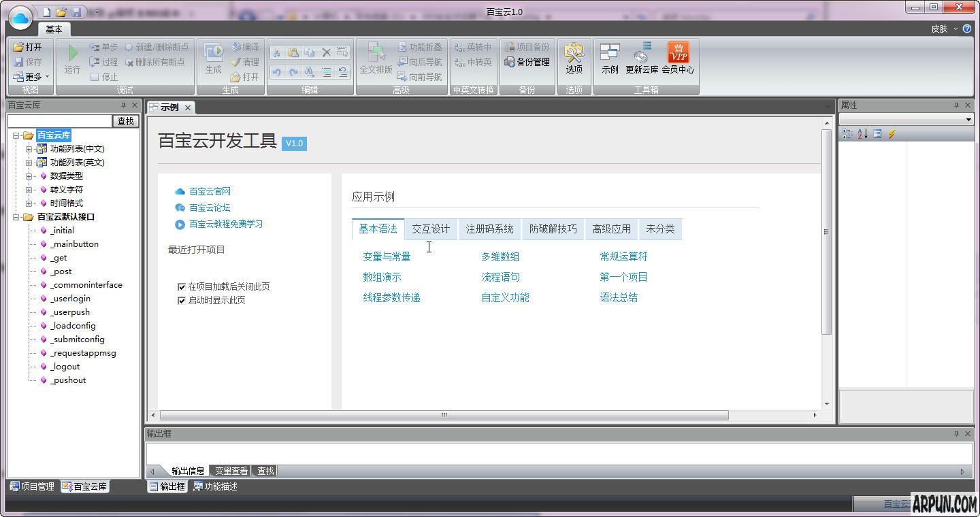Switch to the 交互设计 tab
The width and height of the screenshot is (980, 517).
[x=430, y=229]
